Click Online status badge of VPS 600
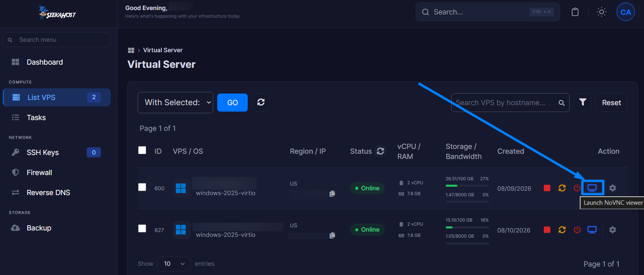The width and height of the screenshot is (644, 275). [367, 188]
